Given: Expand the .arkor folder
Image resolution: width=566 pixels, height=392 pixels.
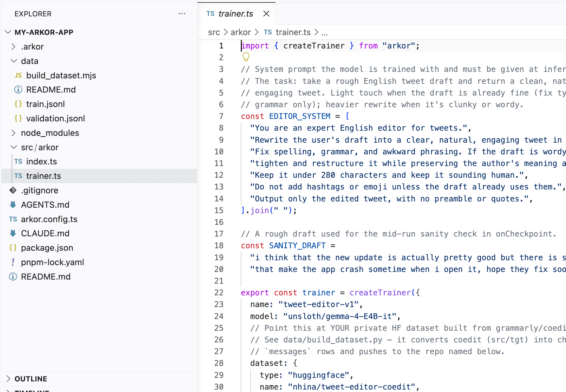Looking at the screenshot, I should coord(13,47).
